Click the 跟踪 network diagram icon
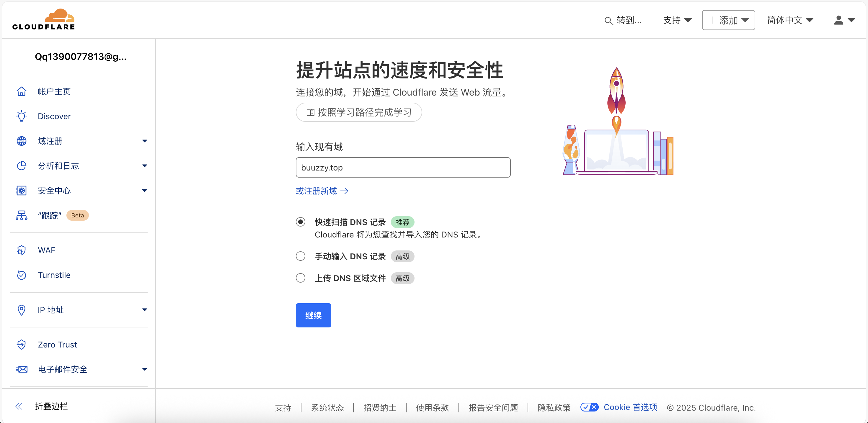The width and height of the screenshot is (868, 423). click(22, 215)
